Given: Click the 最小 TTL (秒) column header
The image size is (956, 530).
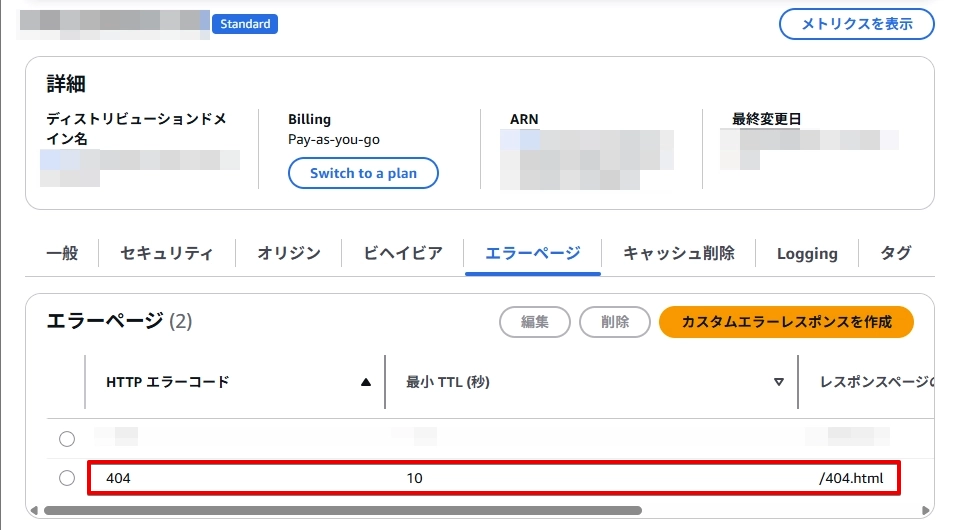Looking at the screenshot, I should [x=448, y=382].
